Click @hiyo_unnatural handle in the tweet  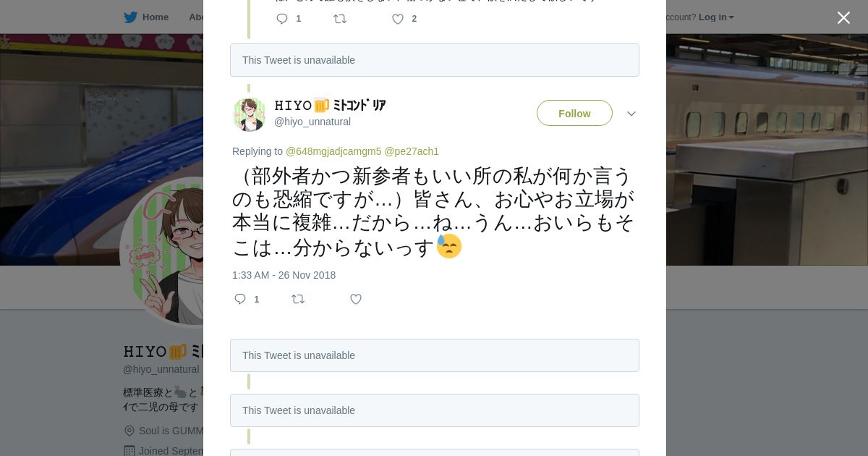tap(312, 122)
